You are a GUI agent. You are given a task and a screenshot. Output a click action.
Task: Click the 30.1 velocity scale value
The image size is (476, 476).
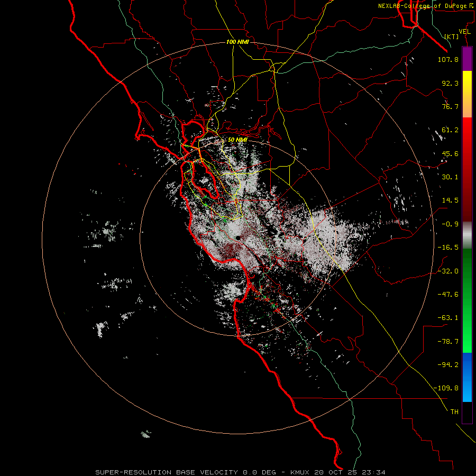click(x=450, y=177)
